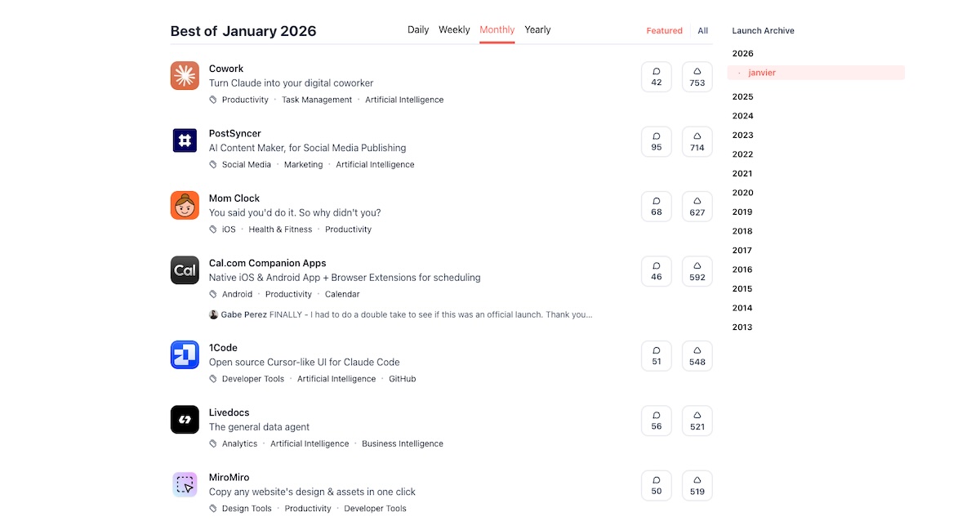Collapse the 2026 archive year
This screenshot has width=980, height=530.
pyautogui.click(x=742, y=54)
